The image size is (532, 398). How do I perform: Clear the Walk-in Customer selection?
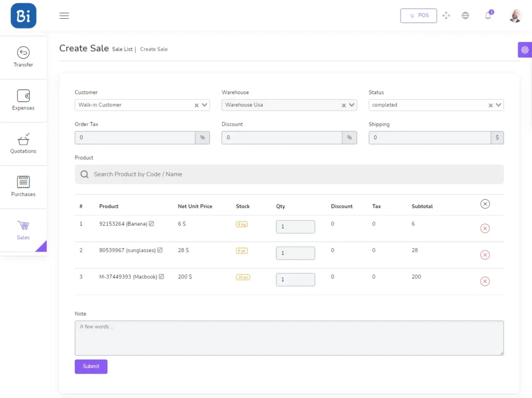[x=196, y=105]
